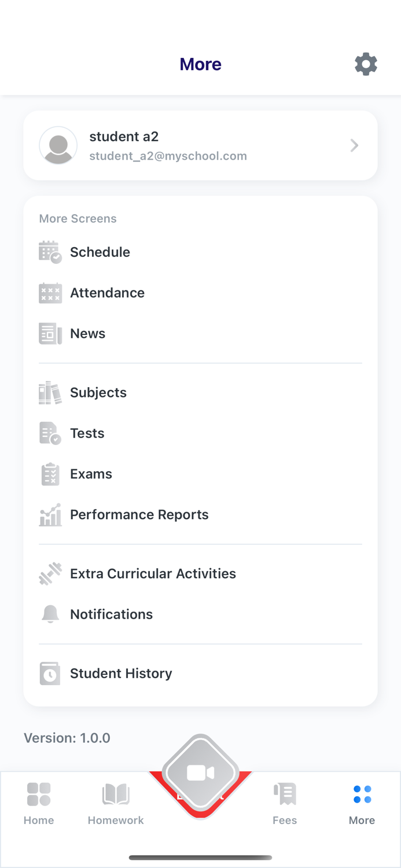This screenshot has width=401, height=868.
Task: Start live class via center video camera button
Action: point(200,773)
